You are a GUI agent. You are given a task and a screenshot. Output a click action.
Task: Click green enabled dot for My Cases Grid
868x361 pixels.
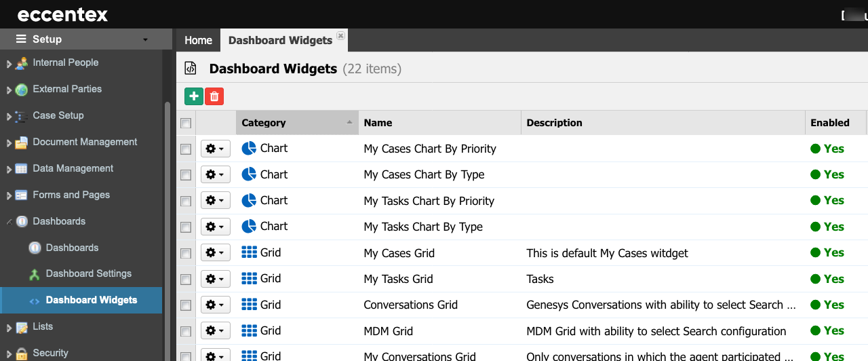pos(815,252)
